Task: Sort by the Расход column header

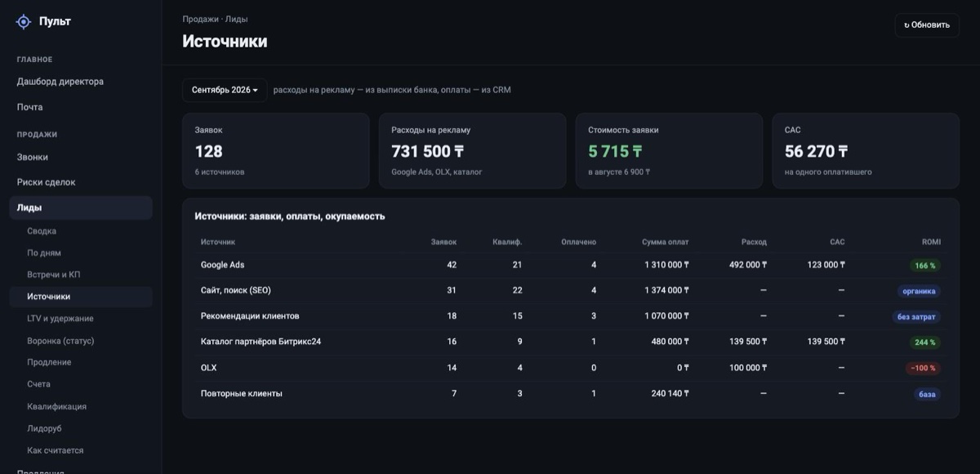Action: [754, 242]
